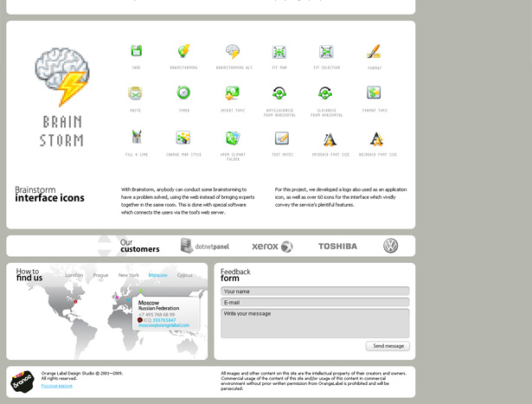Click the large Brainstorm brain logo
532x404 pixels.
[x=62, y=77]
